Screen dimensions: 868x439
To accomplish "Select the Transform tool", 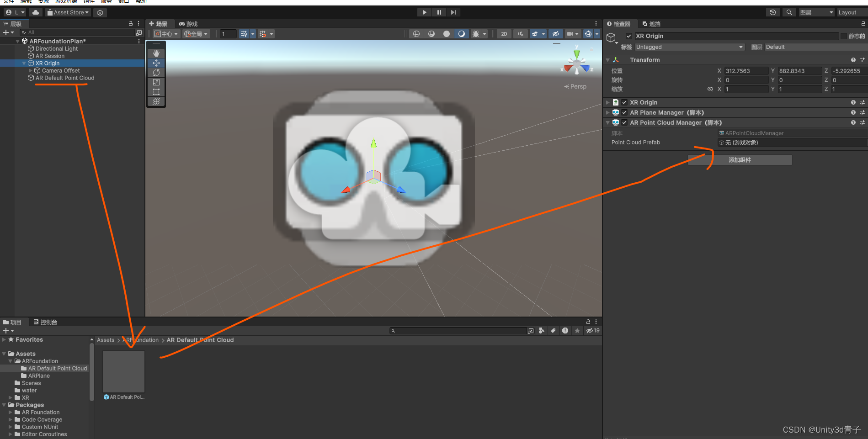I will 156,101.
